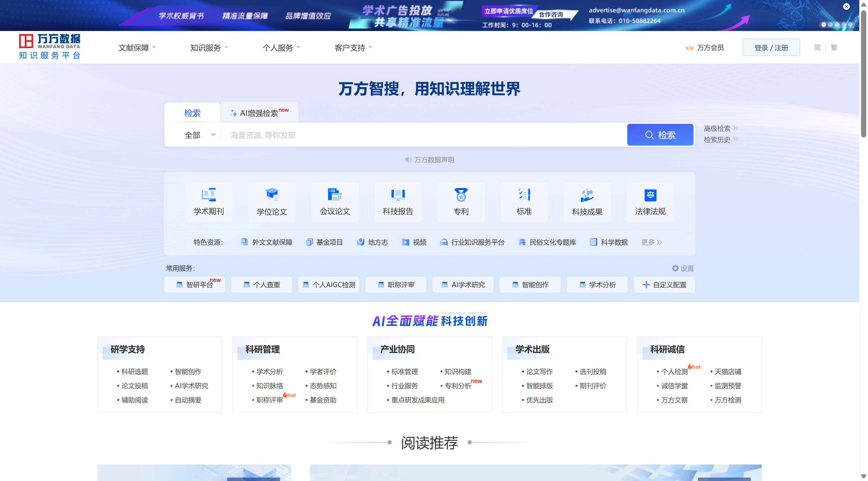Open 个人检测 under 科研诚信

pos(674,371)
